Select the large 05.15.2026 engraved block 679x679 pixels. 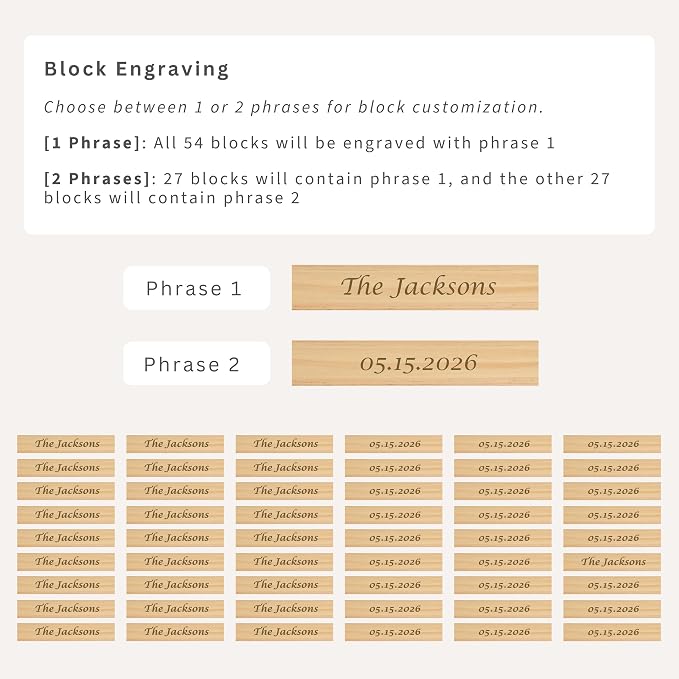[415, 363]
